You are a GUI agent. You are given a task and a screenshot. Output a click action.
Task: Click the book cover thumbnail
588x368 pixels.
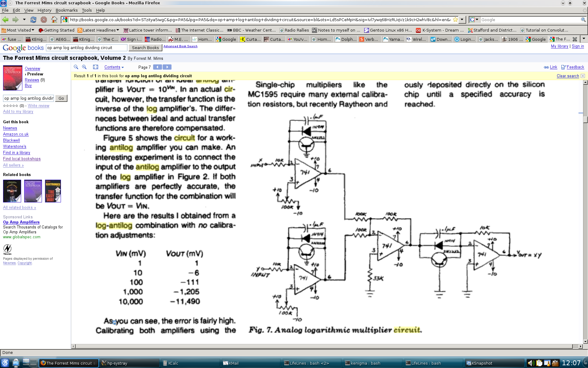[x=13, y=78]
